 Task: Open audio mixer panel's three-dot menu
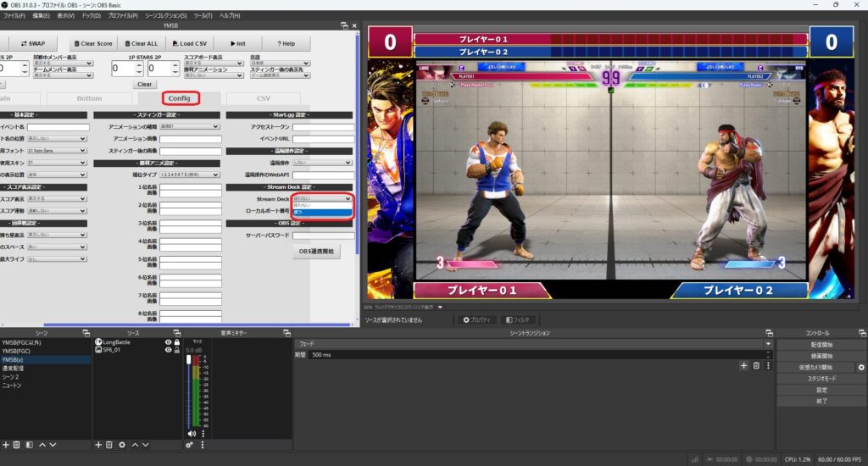(x=202, y=445)
